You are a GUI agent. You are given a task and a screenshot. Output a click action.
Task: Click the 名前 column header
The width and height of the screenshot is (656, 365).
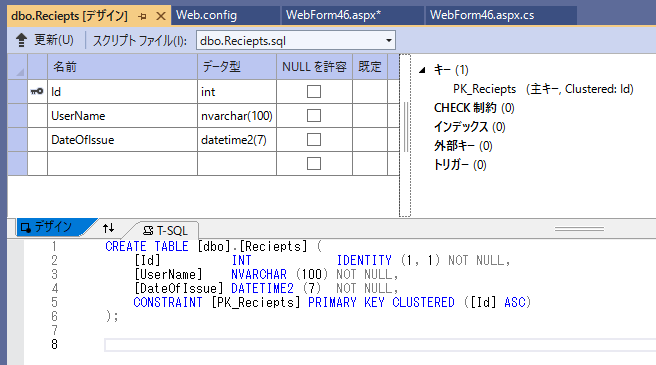click(123, 67)
